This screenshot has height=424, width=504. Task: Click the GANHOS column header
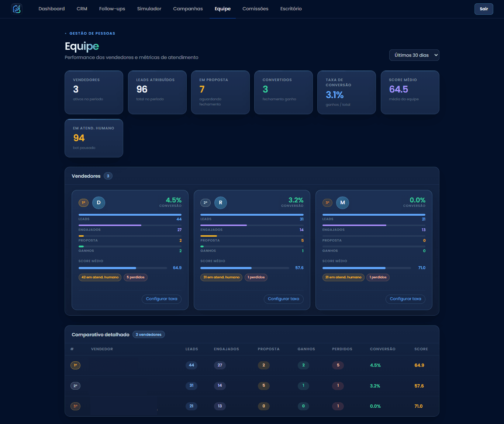[306, 349]
